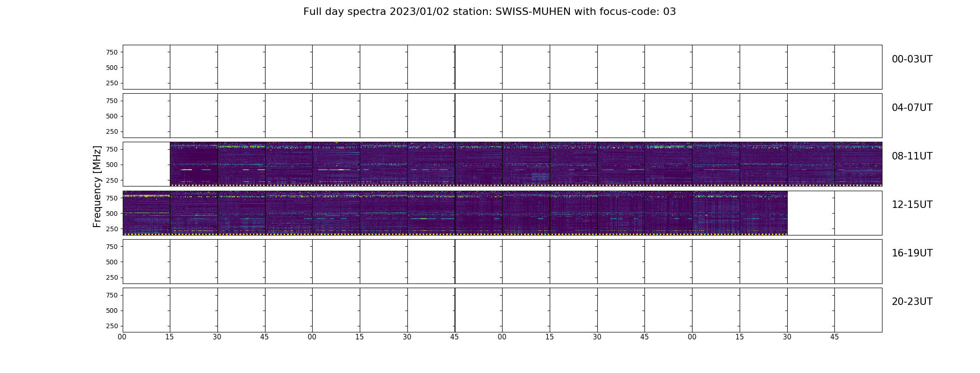Select the "08-11UT" row label

click(912, 156)
